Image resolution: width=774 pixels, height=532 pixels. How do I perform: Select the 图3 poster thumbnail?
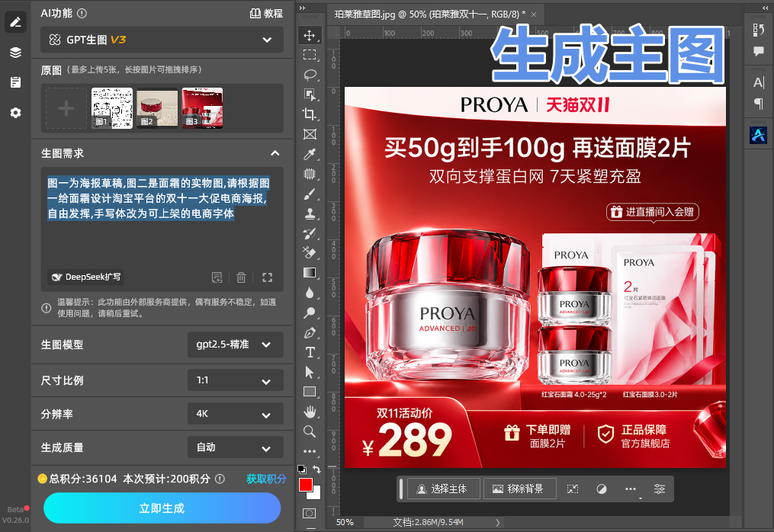(x=202, y=108)
